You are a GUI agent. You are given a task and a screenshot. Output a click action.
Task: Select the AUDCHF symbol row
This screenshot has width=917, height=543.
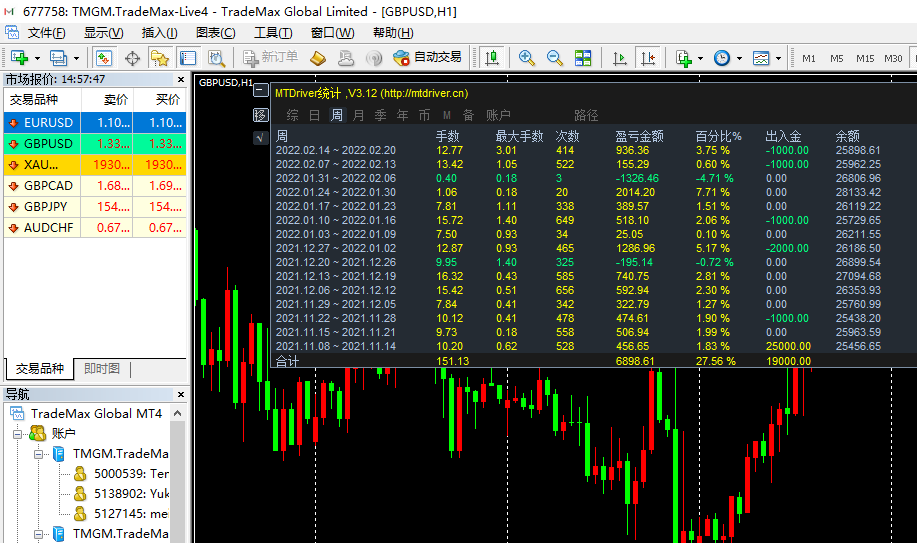click(95, 228)
